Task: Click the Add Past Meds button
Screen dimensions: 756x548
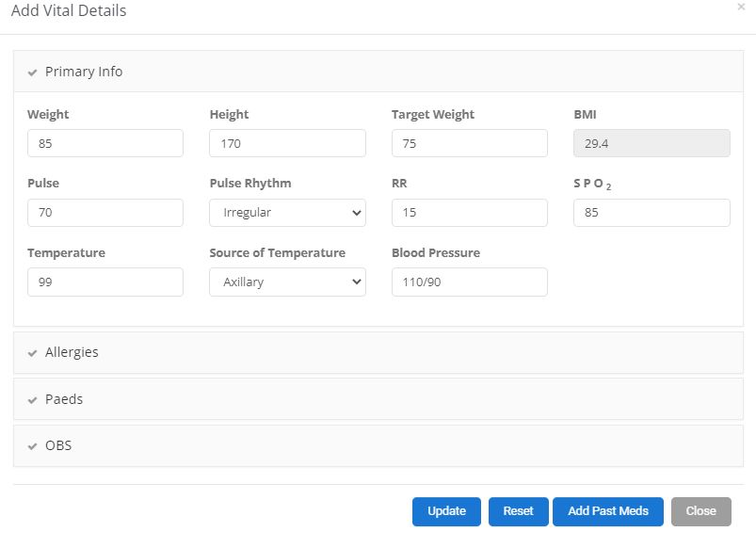Action: (x=607, y=511)
